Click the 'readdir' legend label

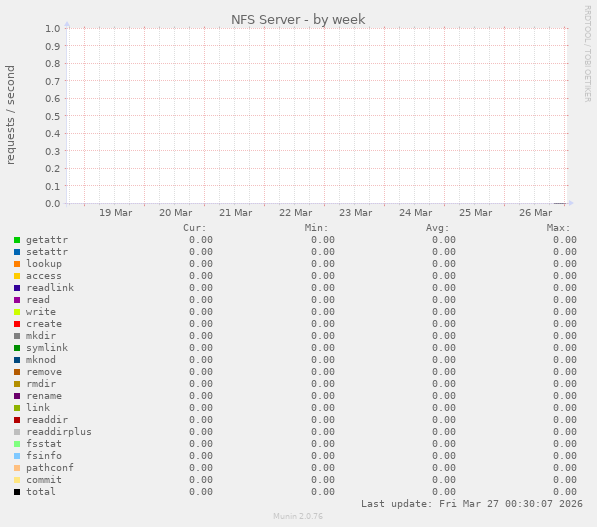(x=47, y=420)
